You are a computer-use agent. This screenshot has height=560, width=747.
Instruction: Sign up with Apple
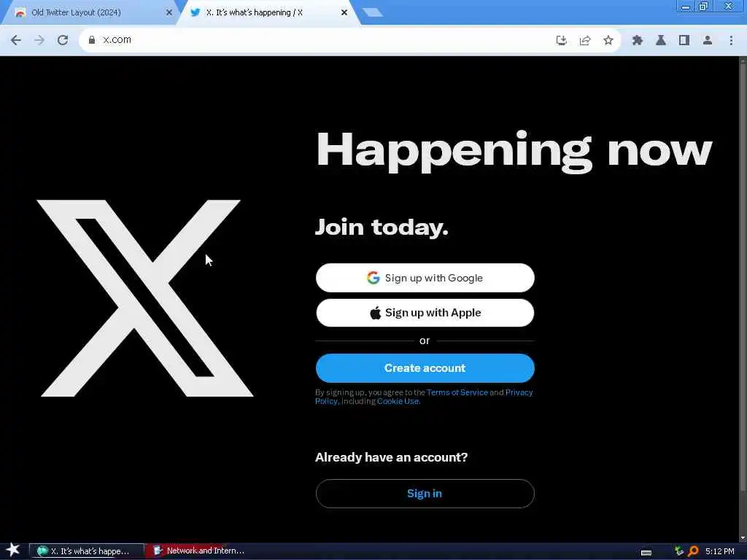tap(425, 313)
